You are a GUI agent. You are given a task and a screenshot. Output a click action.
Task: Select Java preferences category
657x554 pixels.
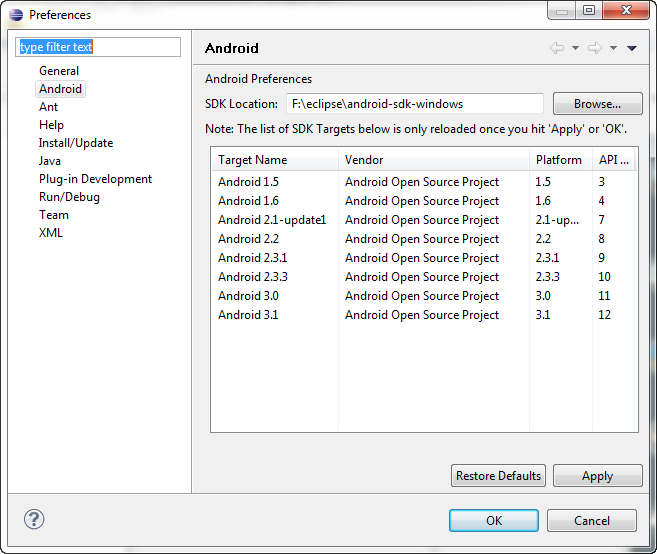coord(50,161)
